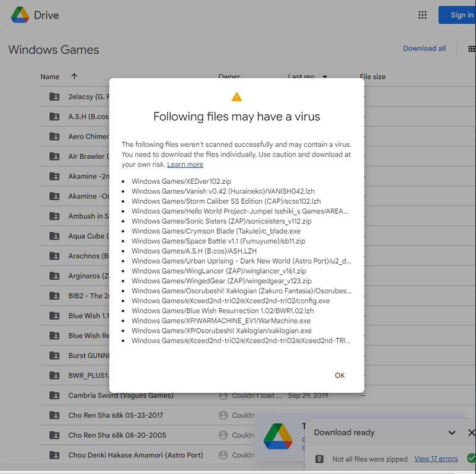476x474 pixels.
Task: Select Cho Ren Sha 68k 05-23-2017 name
Action: [116, 415]
